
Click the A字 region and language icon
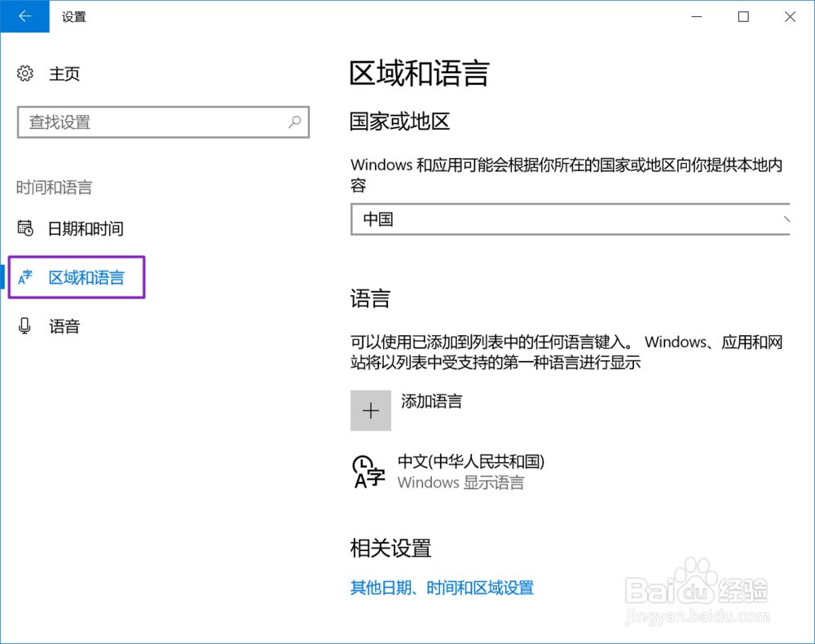pos(25,277)
